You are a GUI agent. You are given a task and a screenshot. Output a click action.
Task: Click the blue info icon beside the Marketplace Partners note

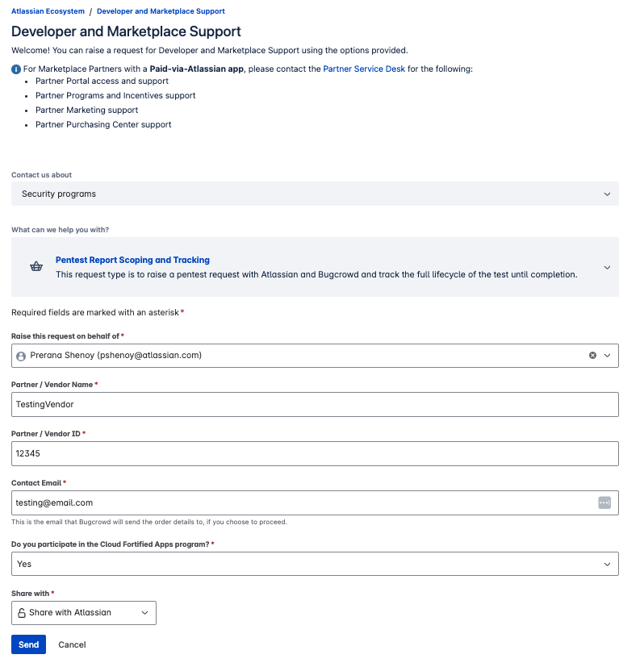pos(15,69)
